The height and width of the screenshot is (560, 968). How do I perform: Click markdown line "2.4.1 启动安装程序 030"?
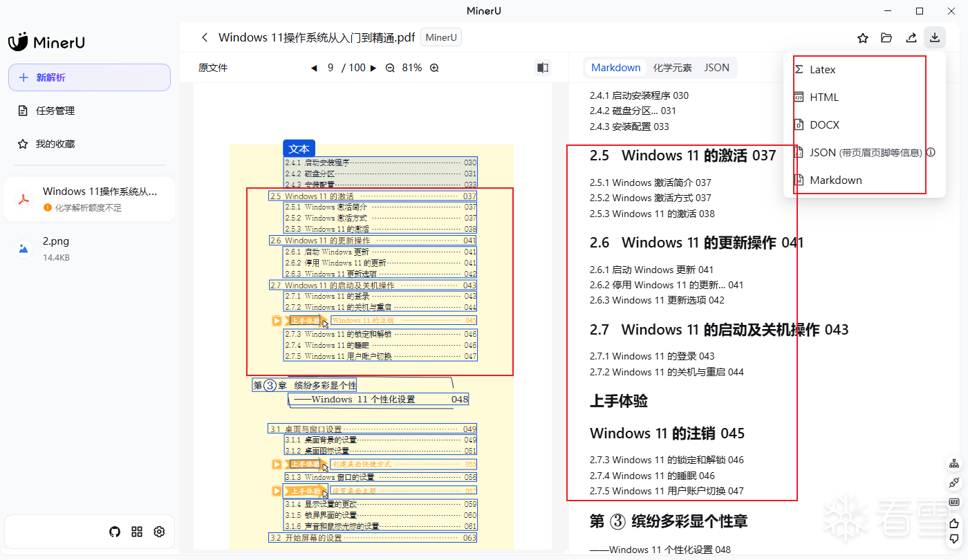coord(639,95)
